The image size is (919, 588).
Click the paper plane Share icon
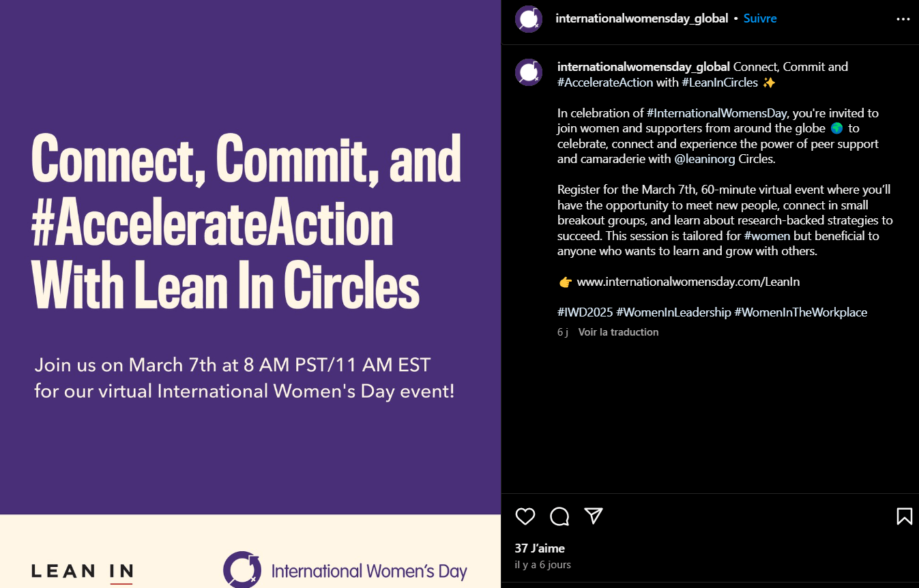click(x=594, y=516)
